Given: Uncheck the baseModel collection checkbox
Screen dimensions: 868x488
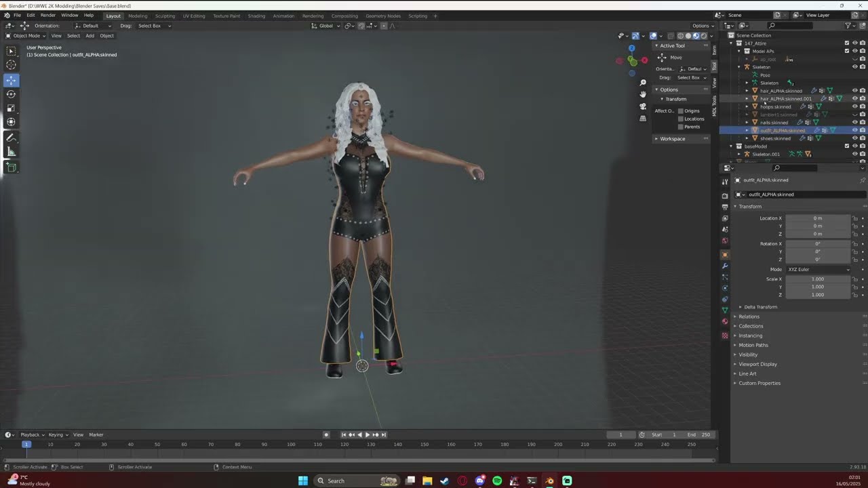Looking at the screenshot, I should (846, 146).
